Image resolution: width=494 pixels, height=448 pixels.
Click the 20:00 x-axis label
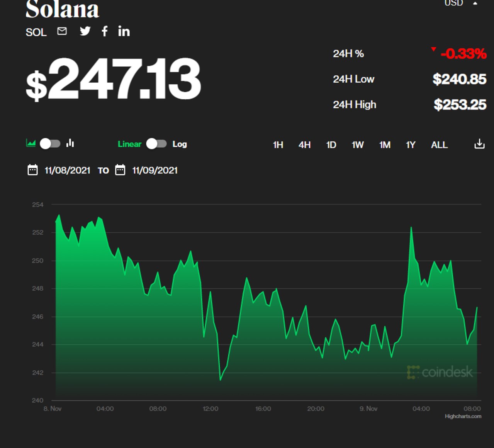[316, 409]
